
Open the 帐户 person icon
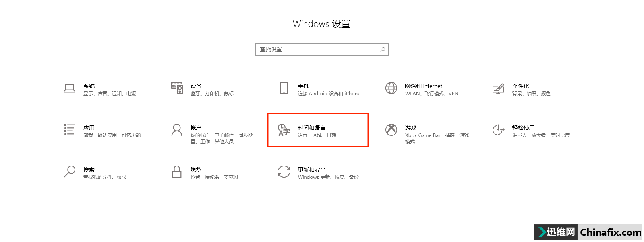pos(177,130)
